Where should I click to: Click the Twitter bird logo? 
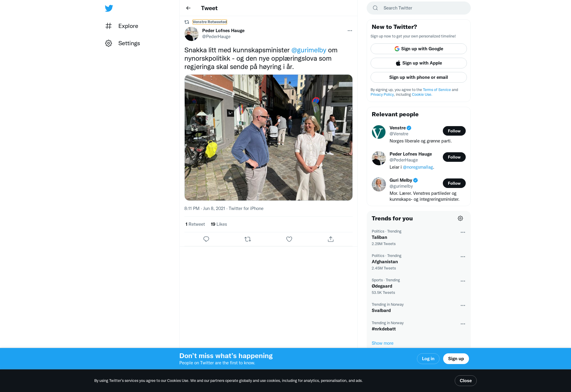point(109,8)
